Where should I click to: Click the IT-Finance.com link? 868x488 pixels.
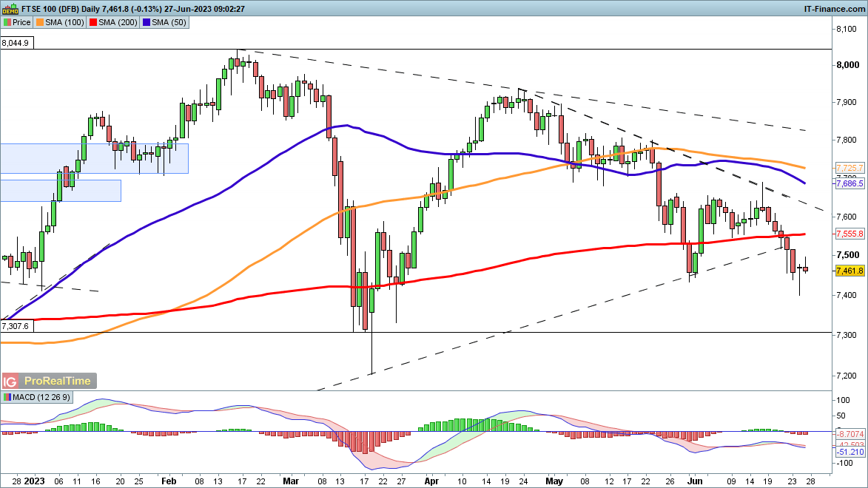(834, 8)
